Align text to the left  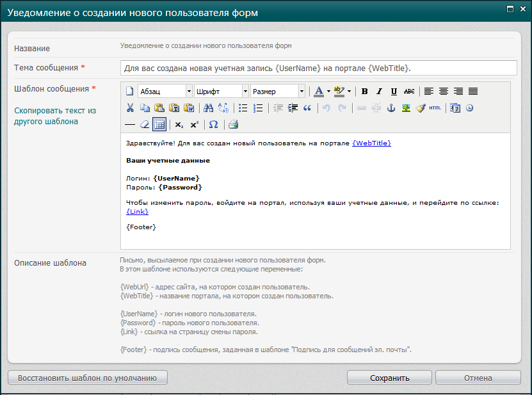[x=429, y=92]
